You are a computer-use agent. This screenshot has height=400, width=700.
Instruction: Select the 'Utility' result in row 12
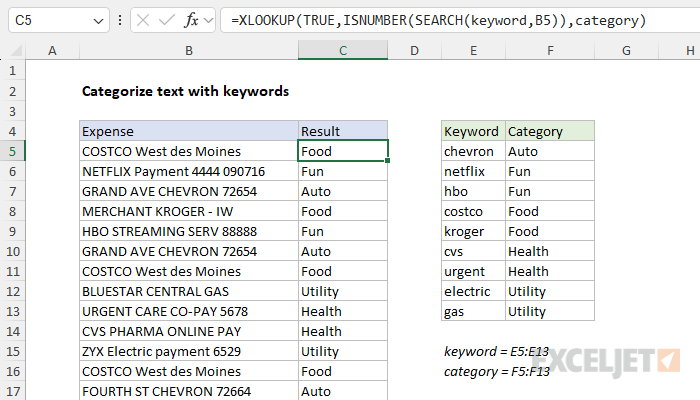[343, 292]
